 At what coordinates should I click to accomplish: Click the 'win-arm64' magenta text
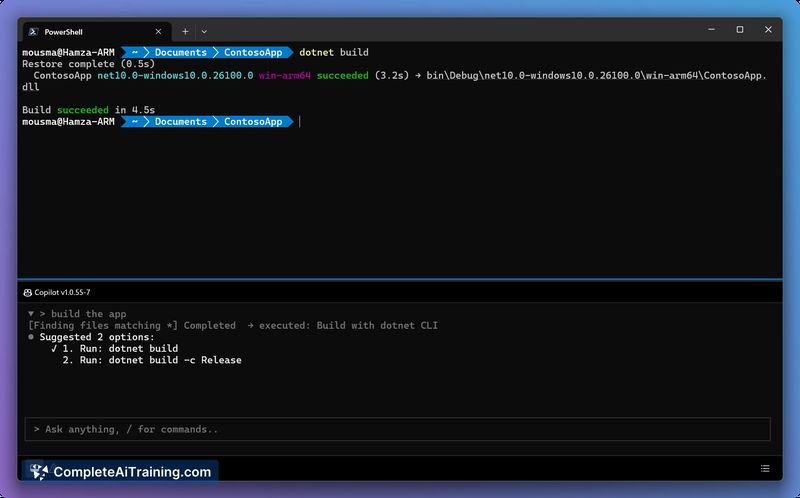(285, 76)
